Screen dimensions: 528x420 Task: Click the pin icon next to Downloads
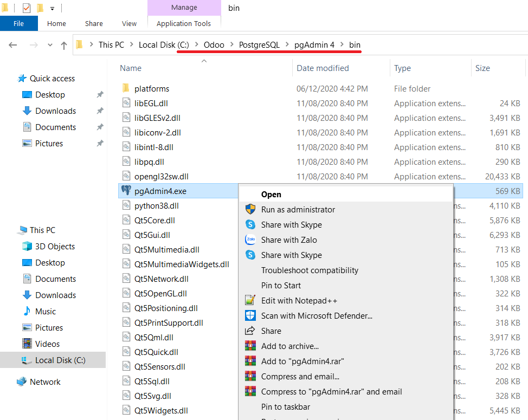click(x=100, y=111)
